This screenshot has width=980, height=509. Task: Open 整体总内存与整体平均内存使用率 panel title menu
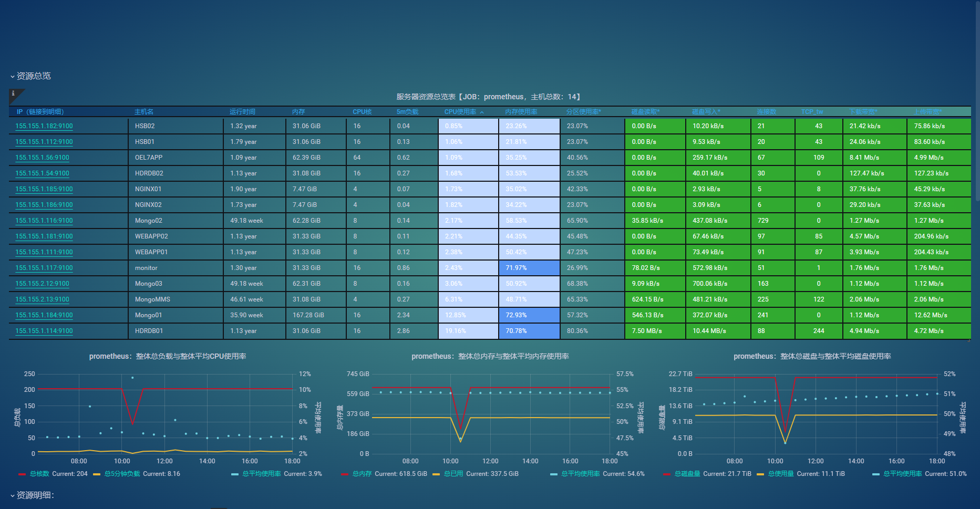(490, 356)
